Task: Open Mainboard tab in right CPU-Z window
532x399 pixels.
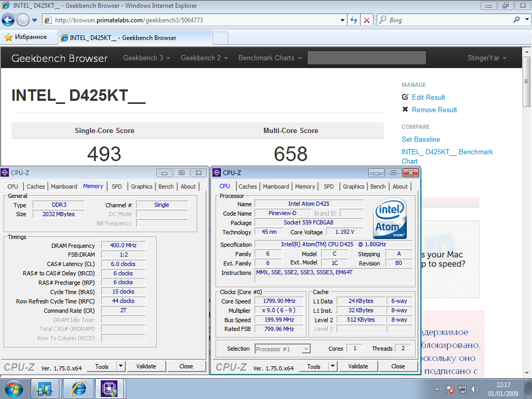Action: [x=276, y=187]
